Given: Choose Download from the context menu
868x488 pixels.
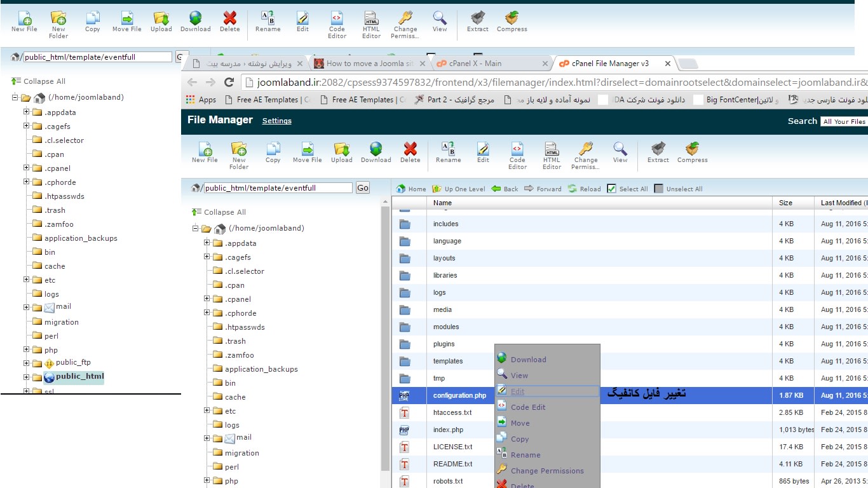Looking at the screenshot, I should 528,360.
